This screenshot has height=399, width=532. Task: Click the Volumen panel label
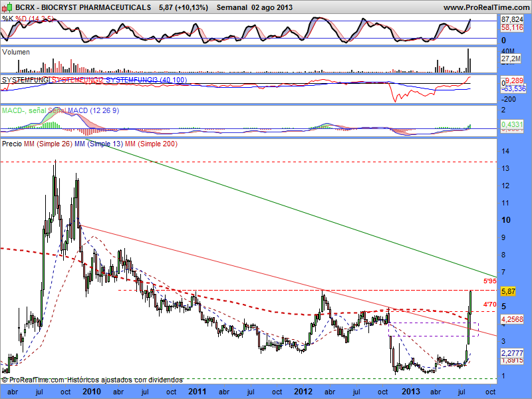(x=16, y=52)
